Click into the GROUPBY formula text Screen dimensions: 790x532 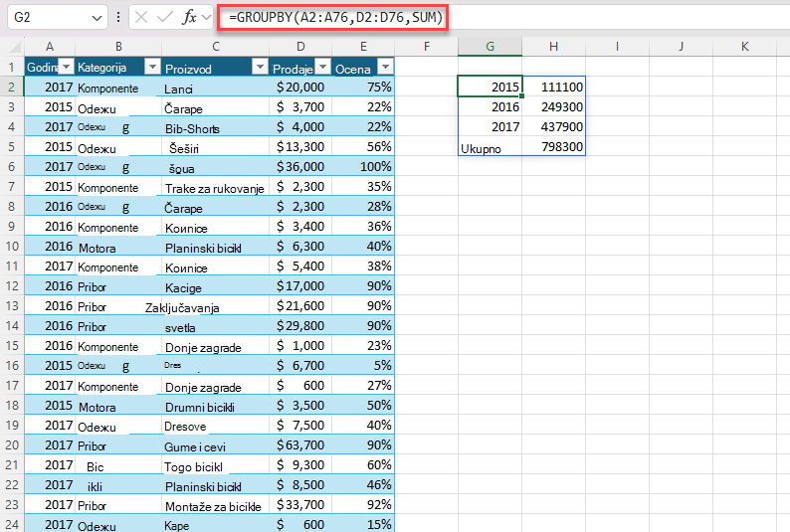(x=335, y=18)
